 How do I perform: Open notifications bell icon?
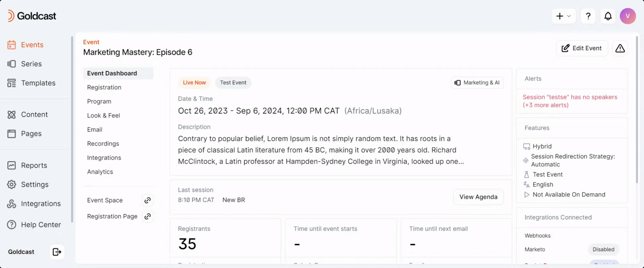(608, 16)
